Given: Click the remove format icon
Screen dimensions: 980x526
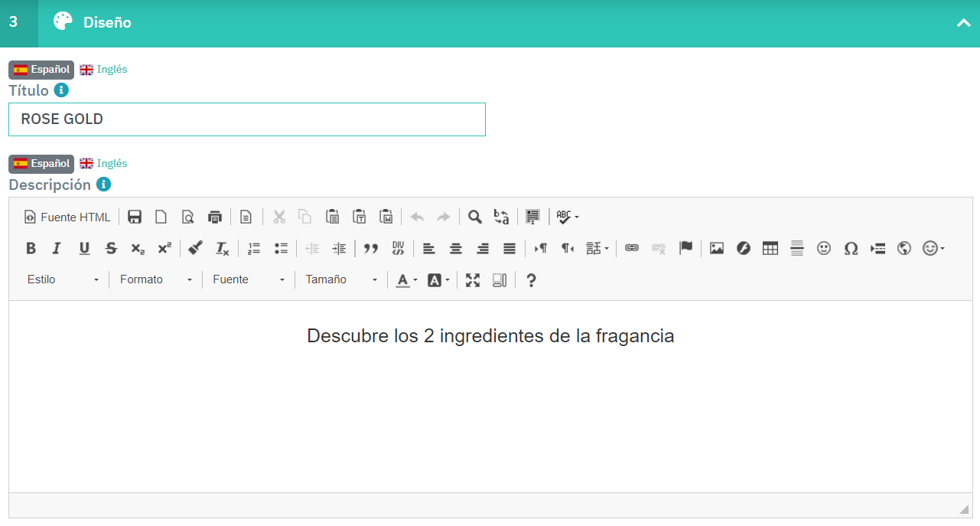Looking at the screenshot, I should click(x=222, y=248).
